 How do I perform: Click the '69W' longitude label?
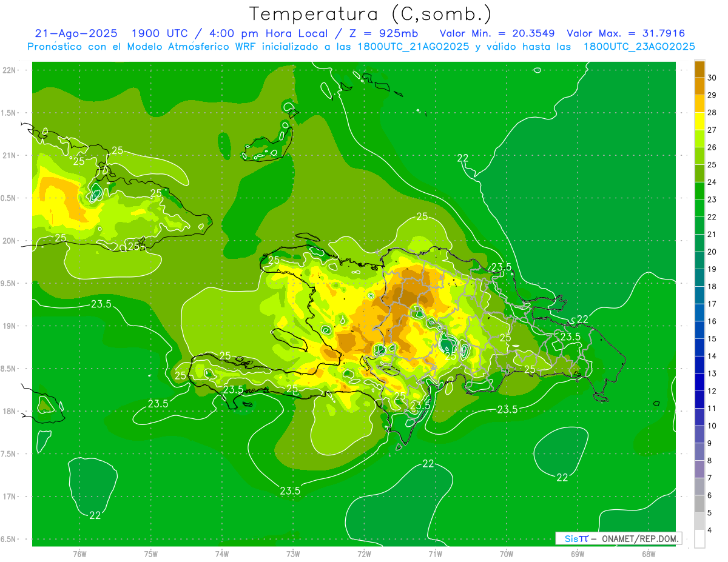tap(578, 554)
